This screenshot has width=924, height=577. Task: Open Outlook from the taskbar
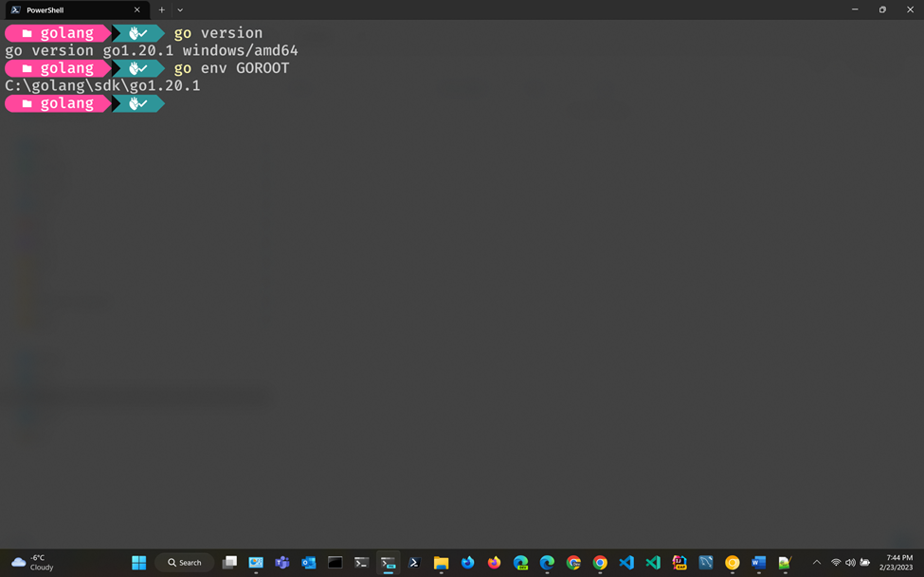(309, 562)
